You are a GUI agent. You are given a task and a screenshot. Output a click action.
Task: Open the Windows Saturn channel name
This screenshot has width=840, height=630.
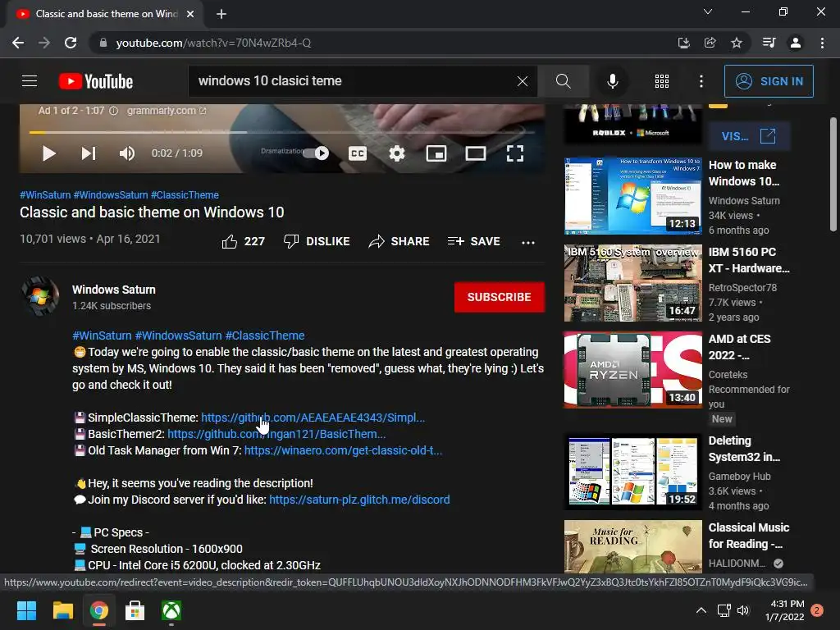113,290
